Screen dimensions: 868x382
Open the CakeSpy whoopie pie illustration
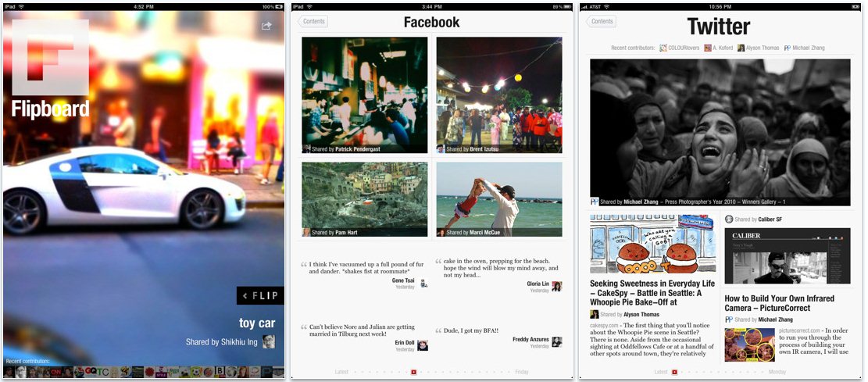point(652,245)
